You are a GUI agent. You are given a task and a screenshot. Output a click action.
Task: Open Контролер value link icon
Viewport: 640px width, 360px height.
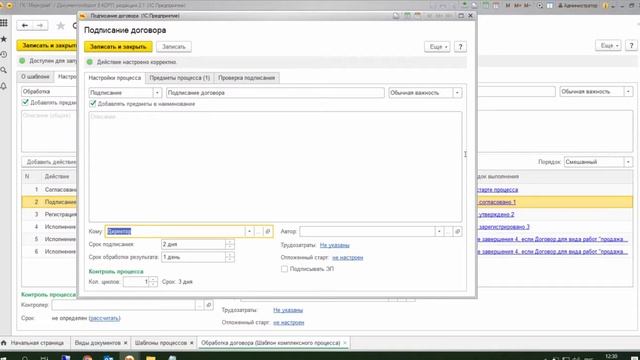pyautogui.click(x=209, y=305)
